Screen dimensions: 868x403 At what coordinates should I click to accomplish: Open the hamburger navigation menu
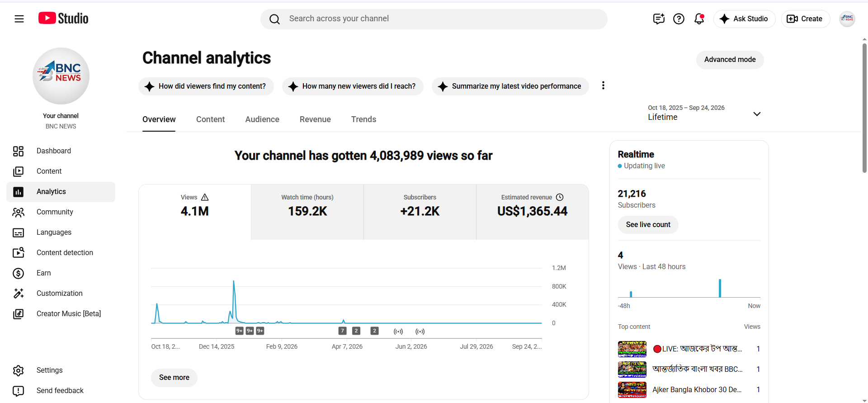pos(19,19)
